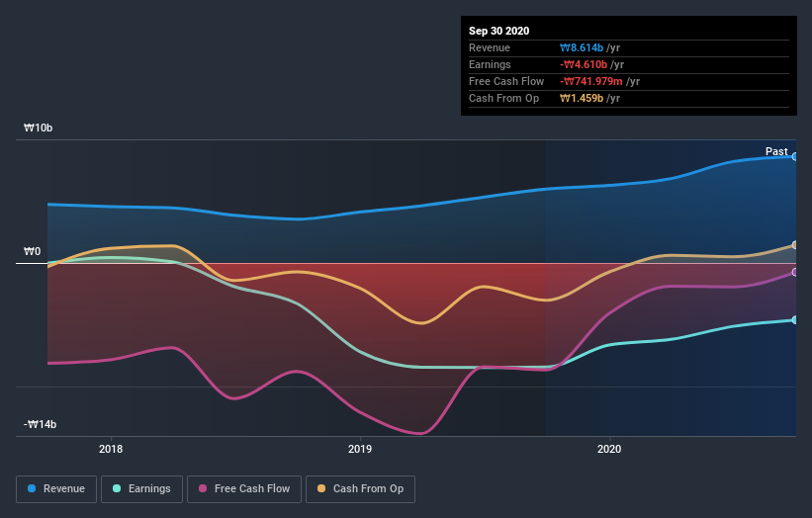Click the ₩8.614b revenue value in tooltip
This screenshot has width=812, height=518.
[x=581, y=47]
